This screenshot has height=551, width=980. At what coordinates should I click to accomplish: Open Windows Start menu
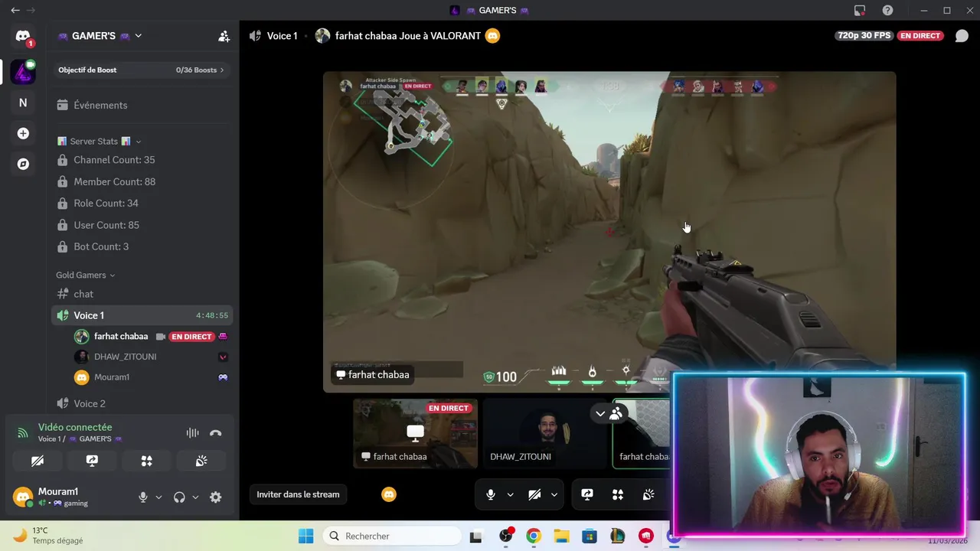click(305, 536)
